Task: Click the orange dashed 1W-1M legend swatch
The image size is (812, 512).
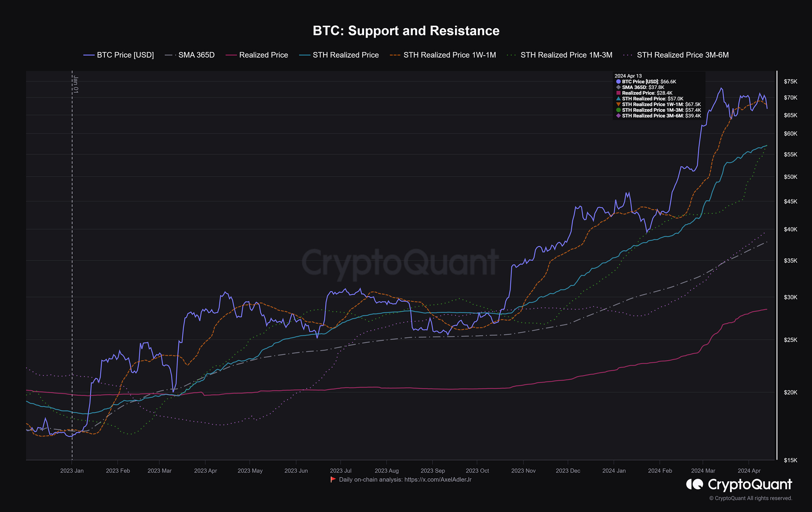Action: (395, 55)
